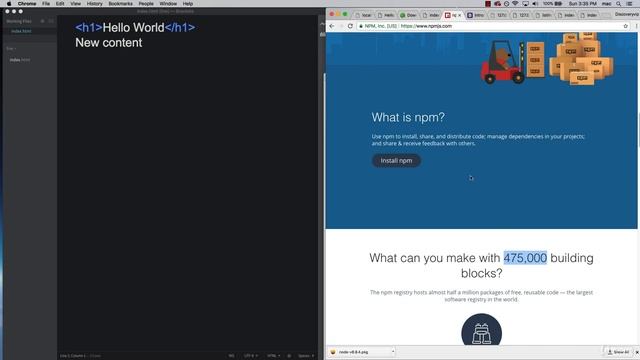The image size is (640, 360).
Task: Open the Brackets Extension Manager icon
Action: tap(322, 35)
